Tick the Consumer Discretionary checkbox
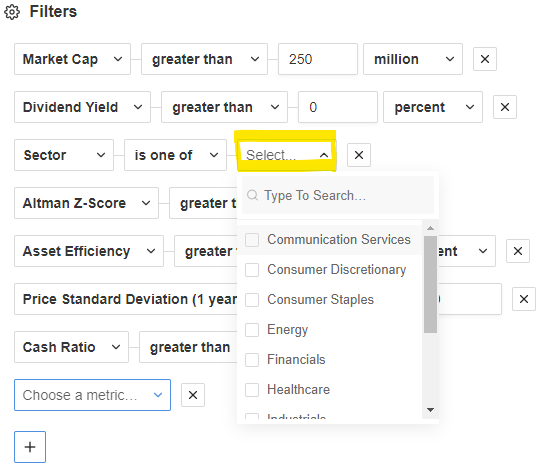This screenshot has width=552, height=467. (x=252, y=270)
